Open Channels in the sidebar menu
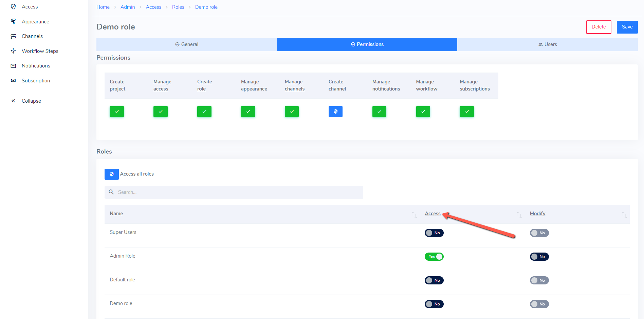644x319 pixels. [x=32, y=36]
